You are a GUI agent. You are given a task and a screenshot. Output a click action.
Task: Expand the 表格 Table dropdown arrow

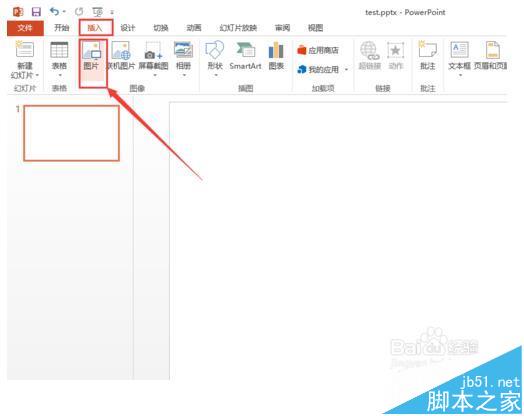(60, 75)
